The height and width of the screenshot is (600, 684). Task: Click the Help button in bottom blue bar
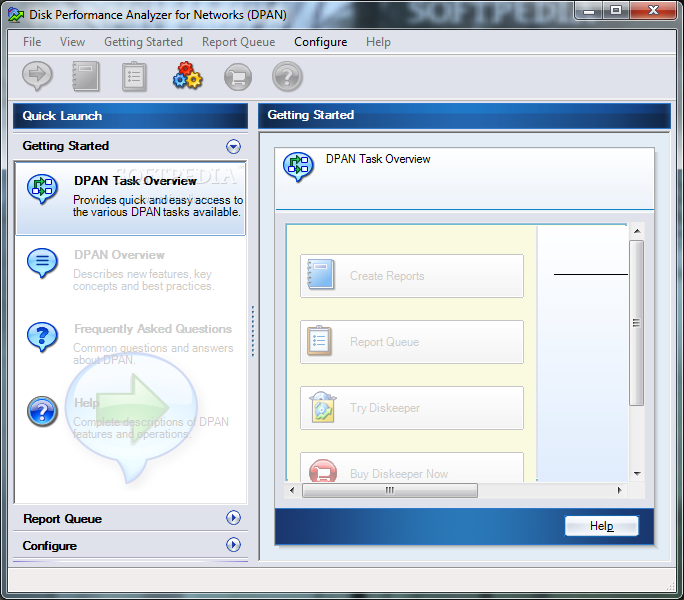pyautogui.click(x=602, y=526)
